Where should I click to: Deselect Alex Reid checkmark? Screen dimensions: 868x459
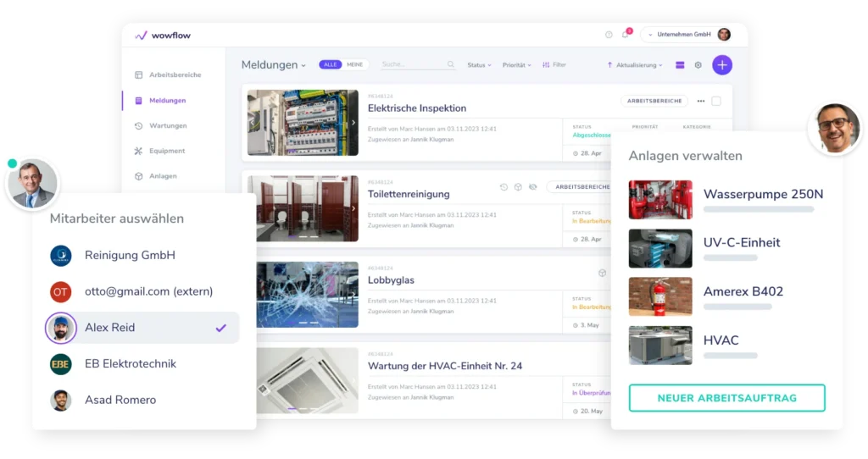pyautogui.click(x=221, y=328)
